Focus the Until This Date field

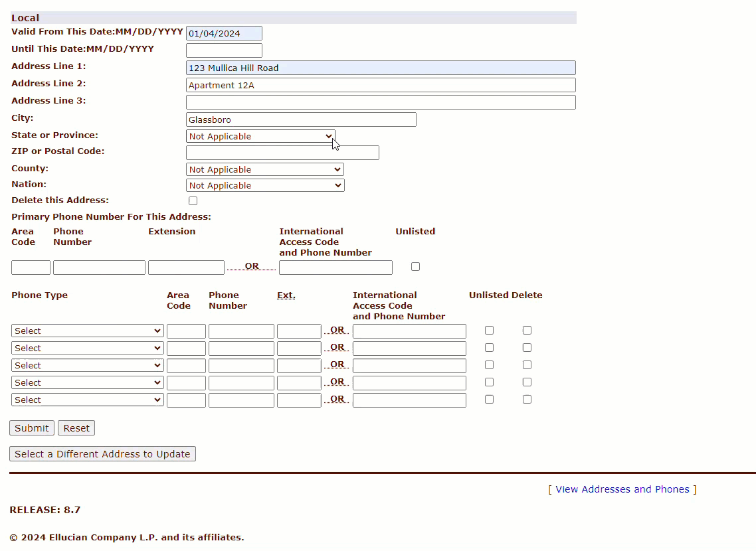[224, 50]
